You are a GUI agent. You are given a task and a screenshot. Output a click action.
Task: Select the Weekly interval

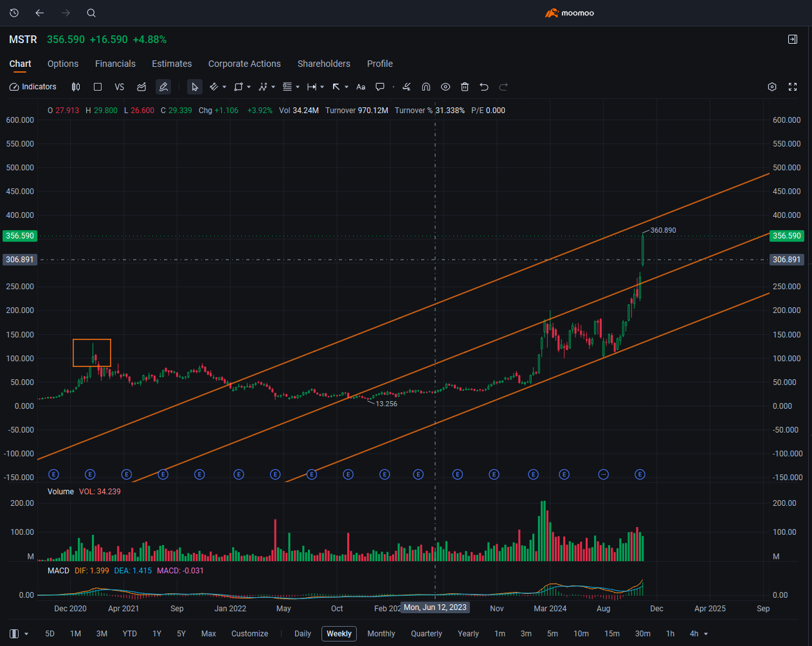coord(339,634)
